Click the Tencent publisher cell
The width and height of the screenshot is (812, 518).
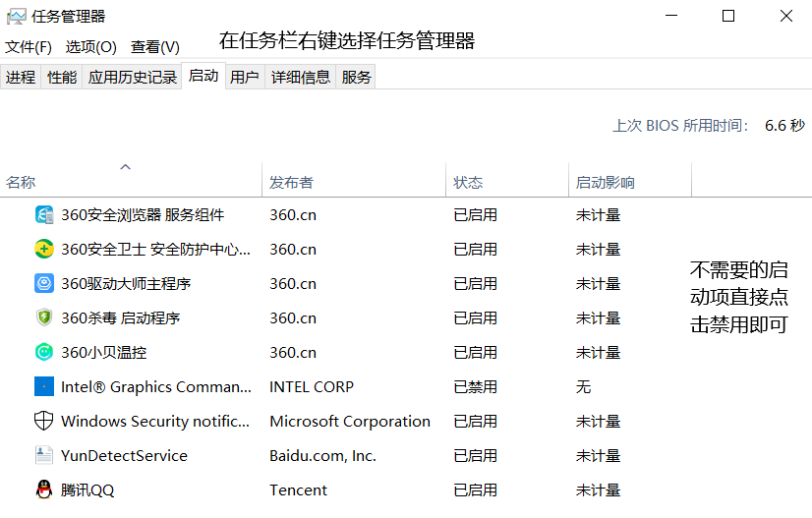298,490
